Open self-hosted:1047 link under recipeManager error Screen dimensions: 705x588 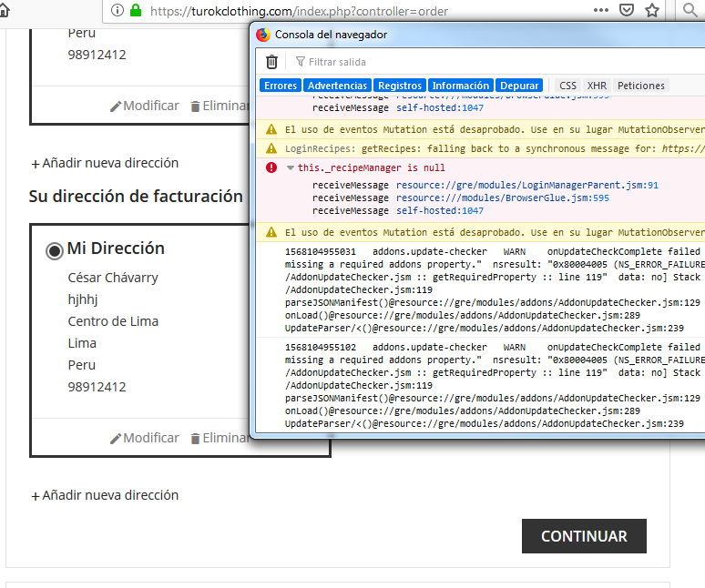coord(440,210)
